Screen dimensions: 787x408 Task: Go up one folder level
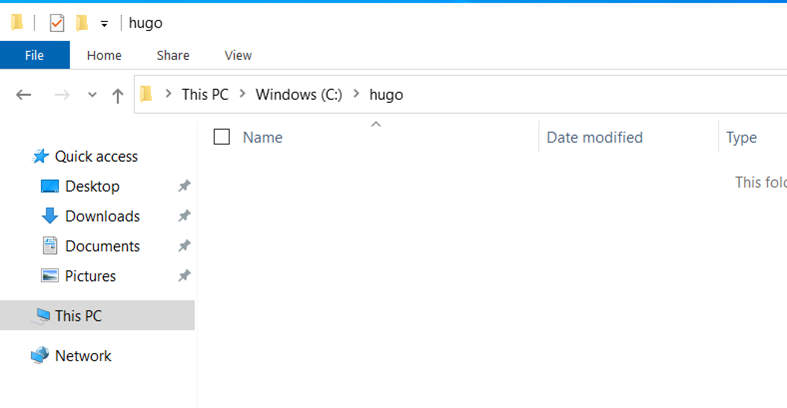click(117, 95)
